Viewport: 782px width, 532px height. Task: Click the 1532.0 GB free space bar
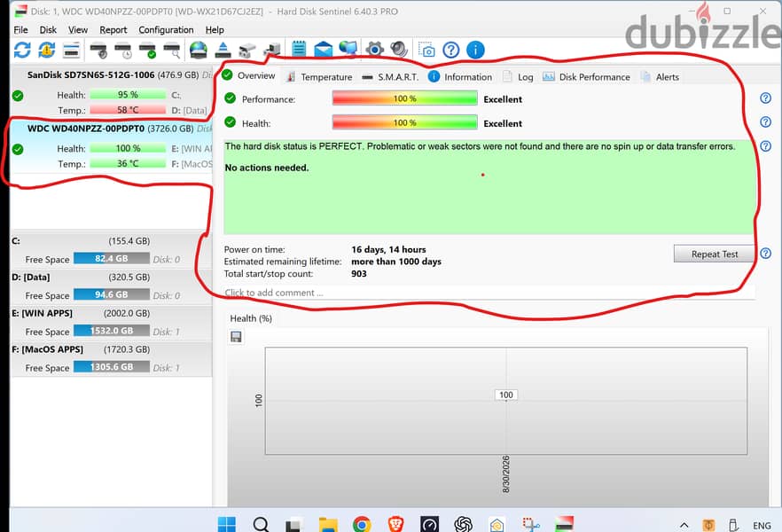point(111,331)
